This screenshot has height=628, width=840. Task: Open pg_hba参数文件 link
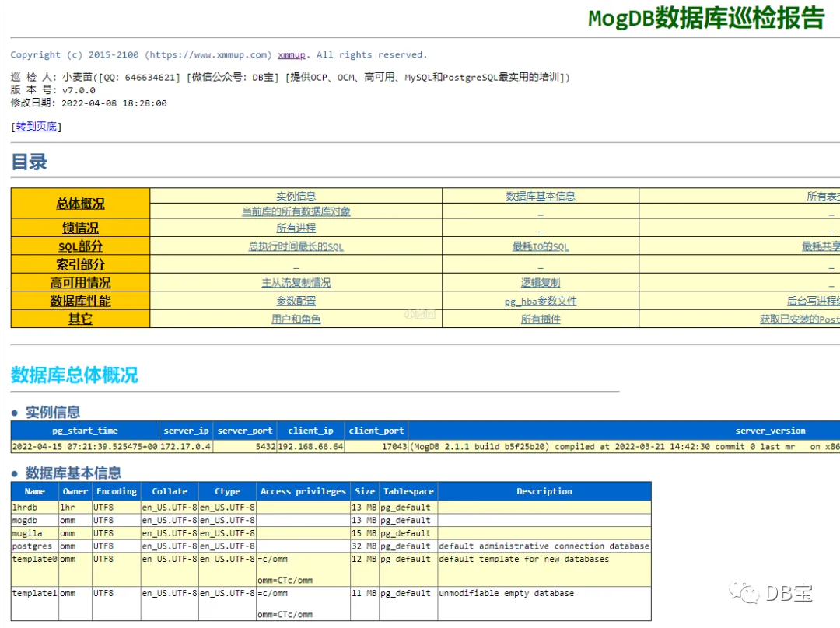(x=541, y=302)
